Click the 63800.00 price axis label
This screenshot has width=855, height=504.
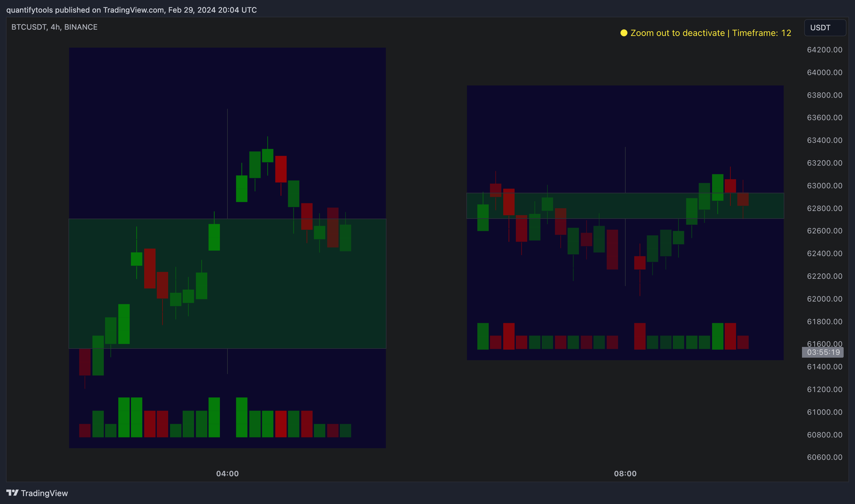(825, 95)
